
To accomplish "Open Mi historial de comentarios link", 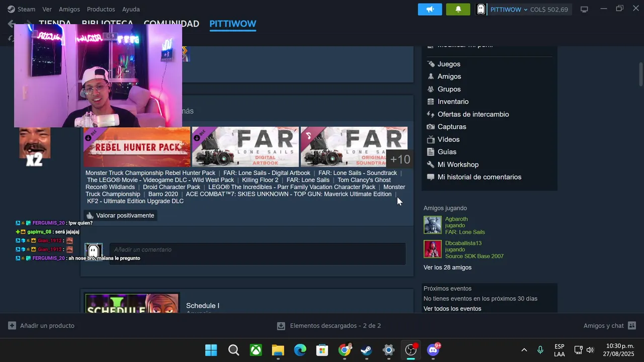I will [479, 177].
